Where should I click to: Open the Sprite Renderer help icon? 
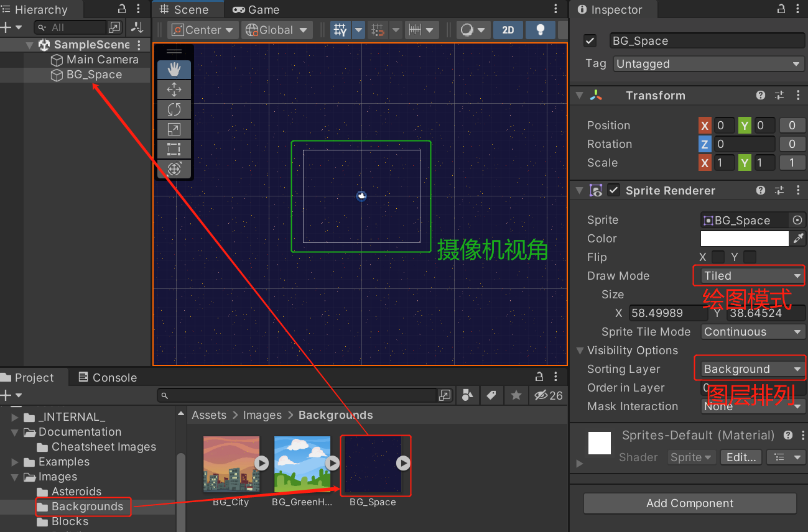point(761,191)
